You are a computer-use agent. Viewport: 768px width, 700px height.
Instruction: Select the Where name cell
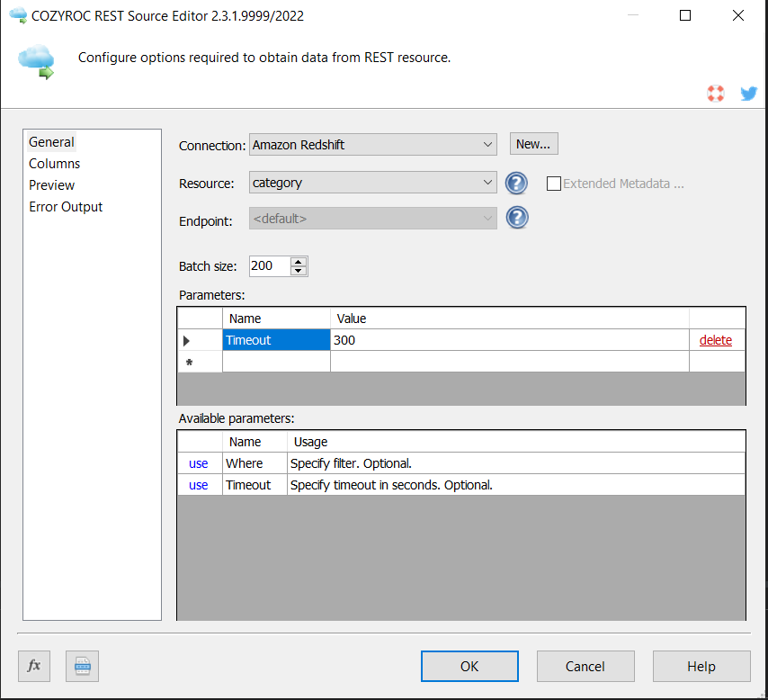[255, 463]
